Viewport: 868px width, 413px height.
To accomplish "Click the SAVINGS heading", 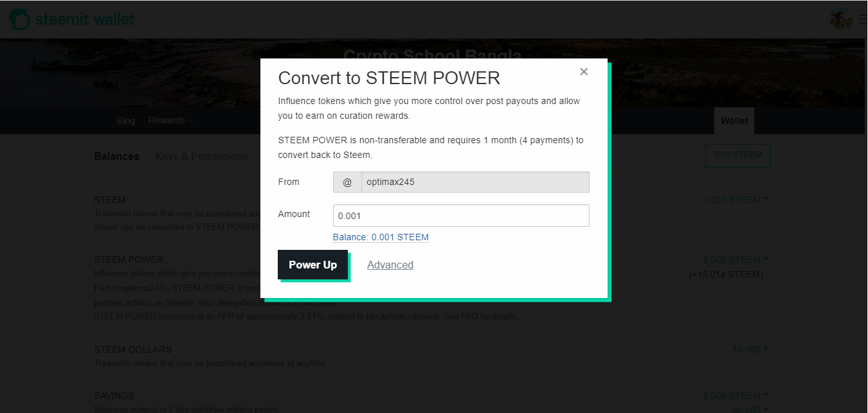I will (x=114, y=396).
